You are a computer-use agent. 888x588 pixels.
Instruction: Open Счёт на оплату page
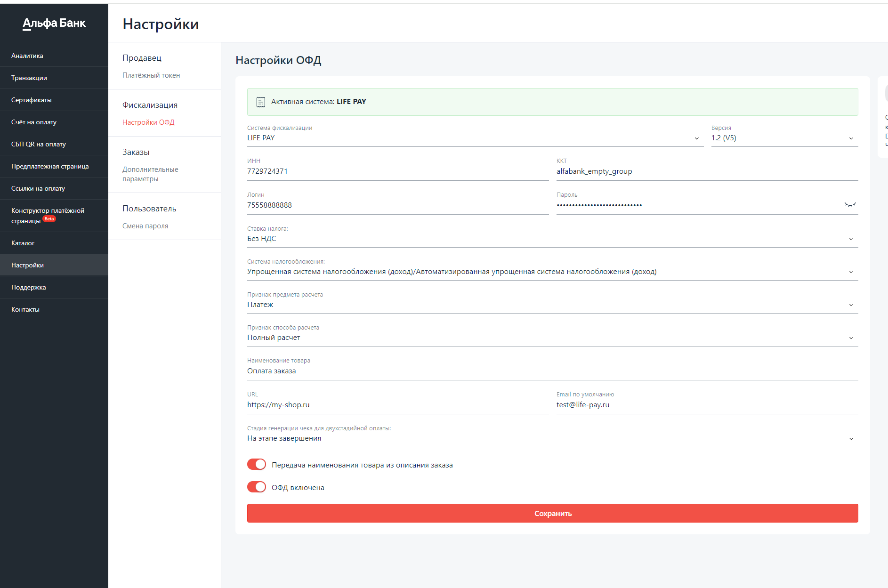54,122
